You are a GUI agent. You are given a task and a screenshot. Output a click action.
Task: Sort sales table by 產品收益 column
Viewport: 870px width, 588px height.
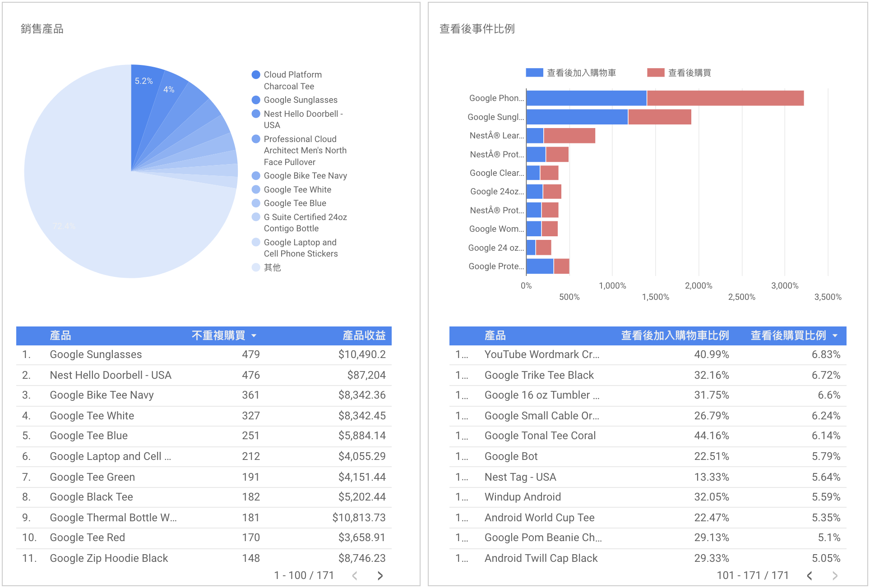coord(364,335)
